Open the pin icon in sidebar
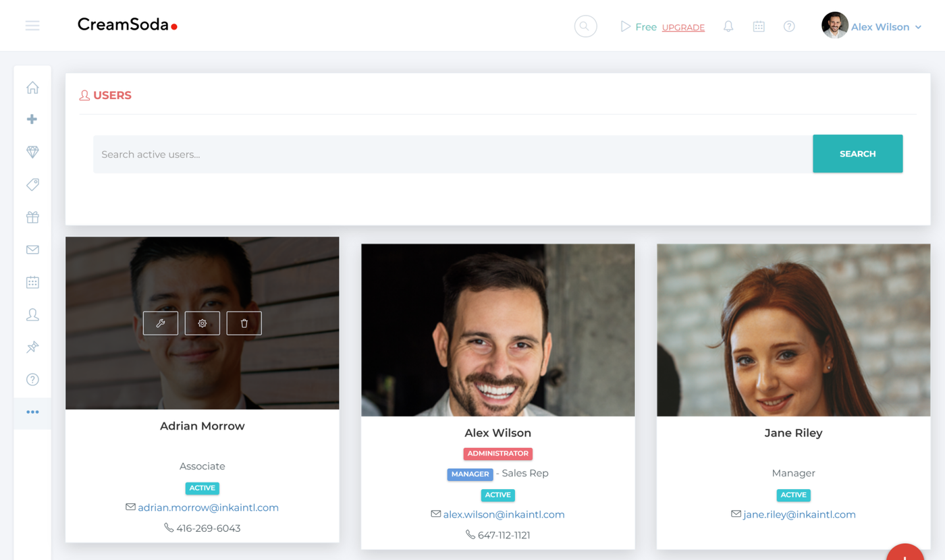This screenshot has height=560, width=945. 32,347
